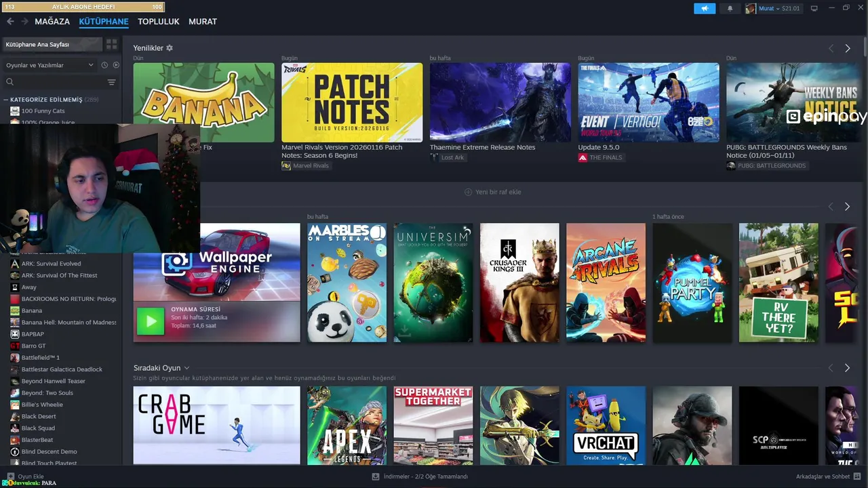
Task: Open Yenilikler settings gear
Action: [170, 48]
